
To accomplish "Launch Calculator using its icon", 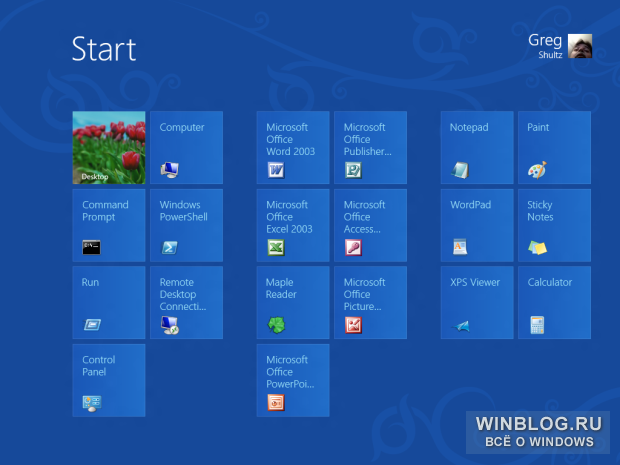I will pos(537,325).
